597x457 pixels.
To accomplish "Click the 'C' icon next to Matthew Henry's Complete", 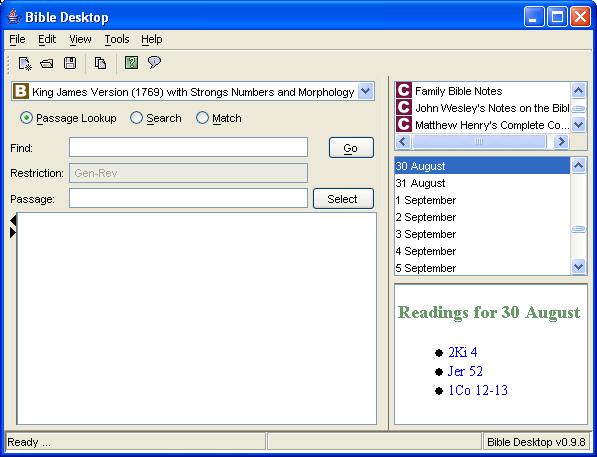I will point(404,124).
